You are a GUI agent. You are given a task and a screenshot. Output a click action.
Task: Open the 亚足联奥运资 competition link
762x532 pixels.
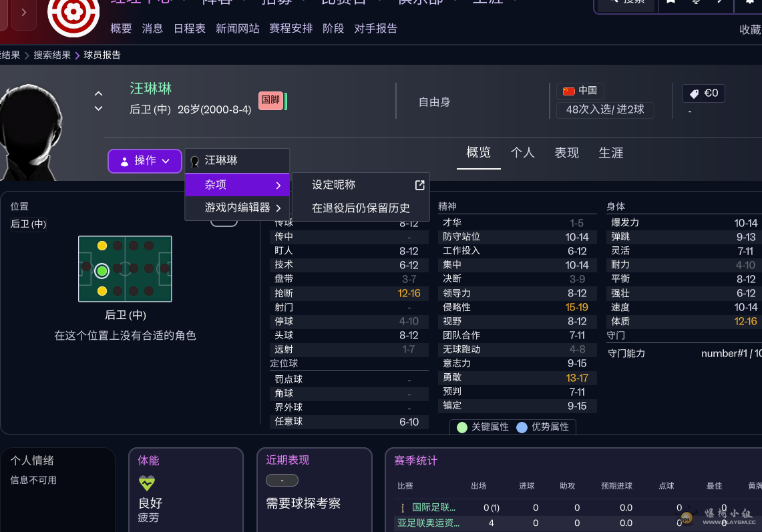pyautogui.click(x=429, y=523)
